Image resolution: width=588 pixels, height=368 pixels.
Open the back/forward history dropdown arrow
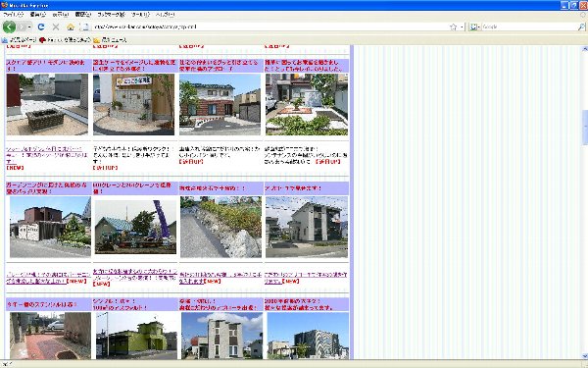tap(29, 26)
